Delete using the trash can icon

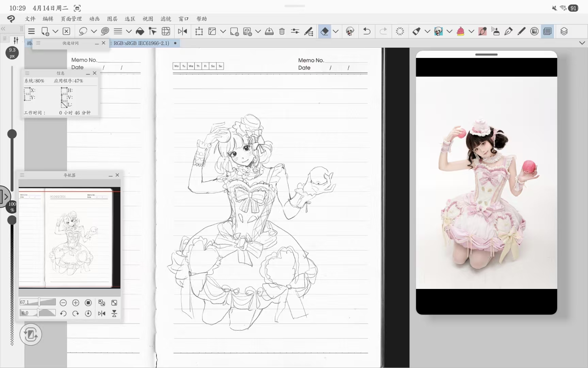282,31
